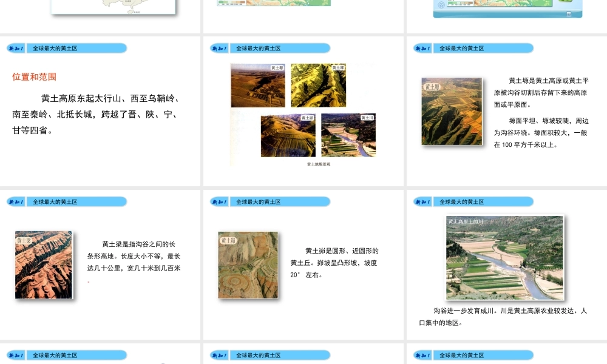Click the 新知1 badge on the four-photo landform slide
607x364 pixels.
(219, 49)
